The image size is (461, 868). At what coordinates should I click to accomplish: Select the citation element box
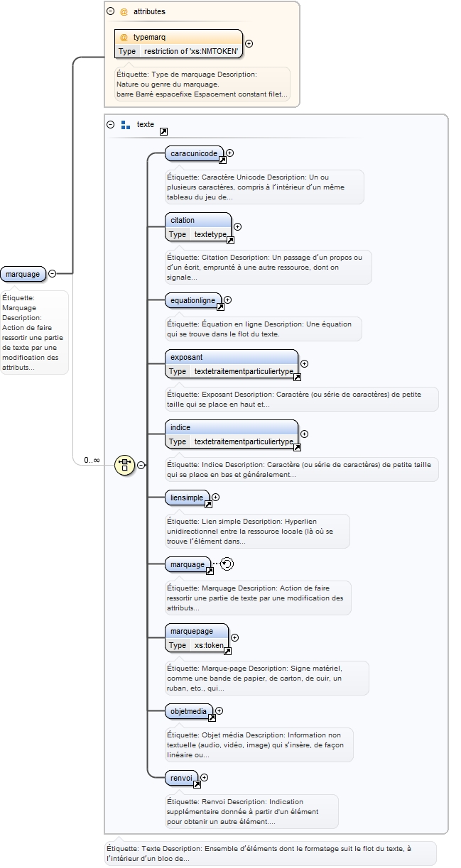(x=197, y=227)
